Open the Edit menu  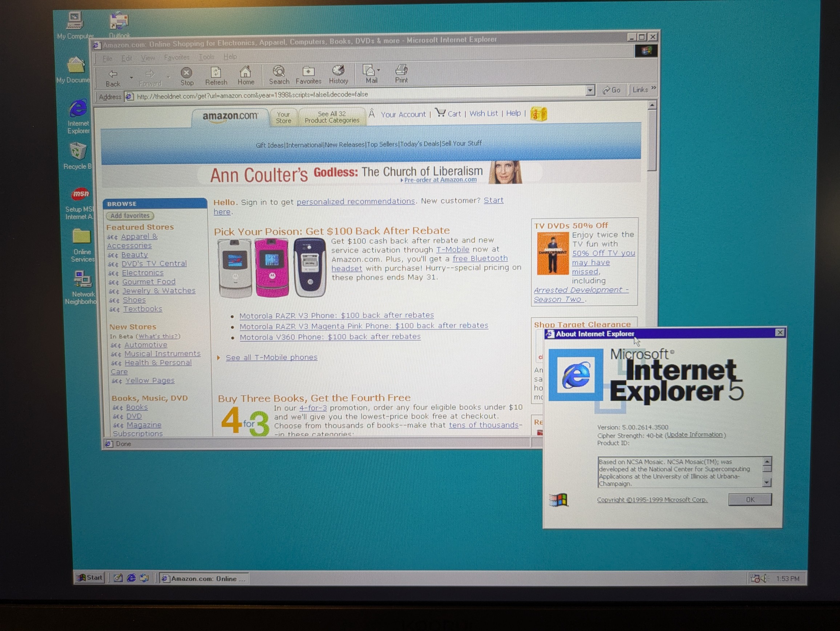126,58
